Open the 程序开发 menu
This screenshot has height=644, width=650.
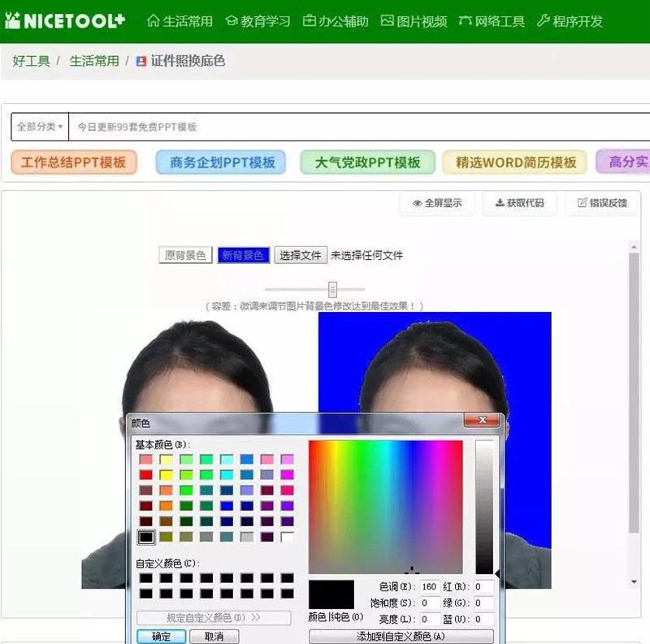(x=570, y=21)
